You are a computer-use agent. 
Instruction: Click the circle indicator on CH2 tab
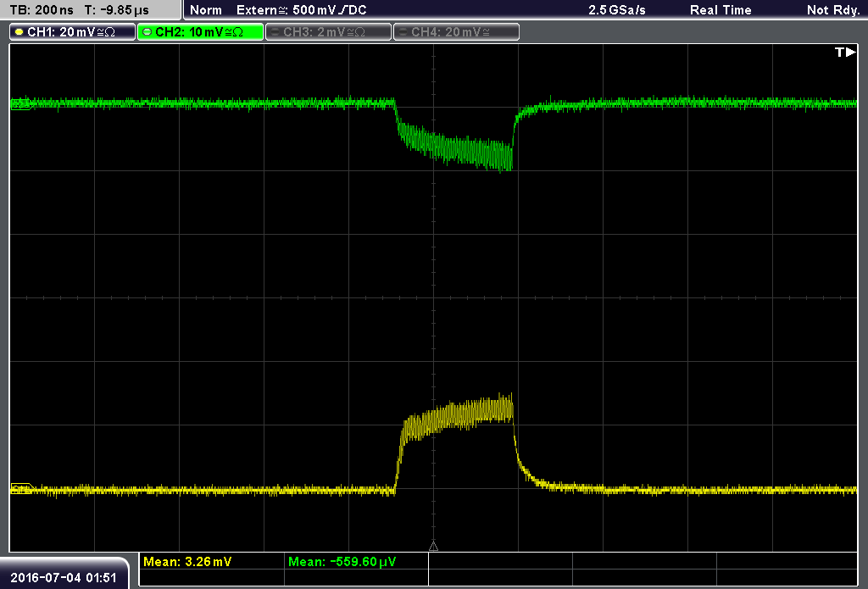pos(147,32)
